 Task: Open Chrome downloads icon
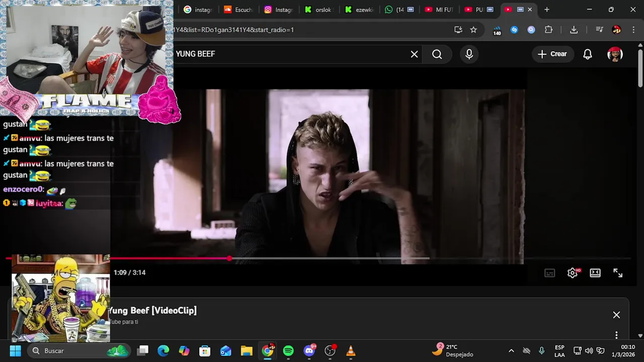[574, 30]
